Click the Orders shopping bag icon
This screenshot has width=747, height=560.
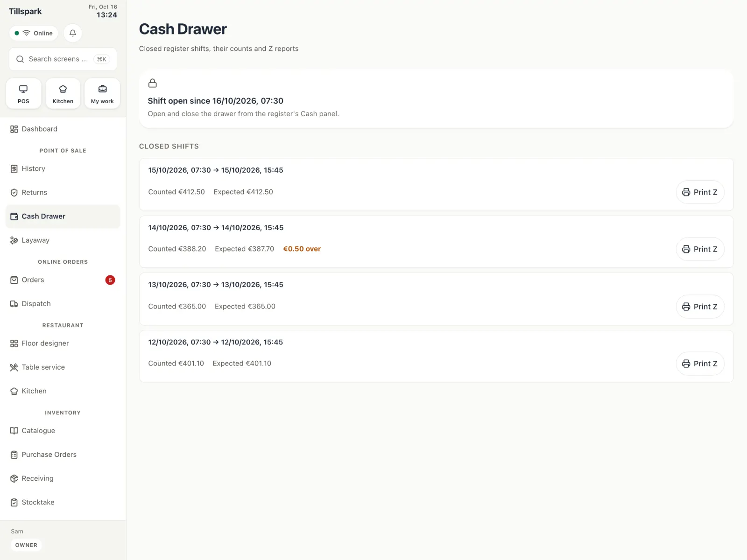14,280
